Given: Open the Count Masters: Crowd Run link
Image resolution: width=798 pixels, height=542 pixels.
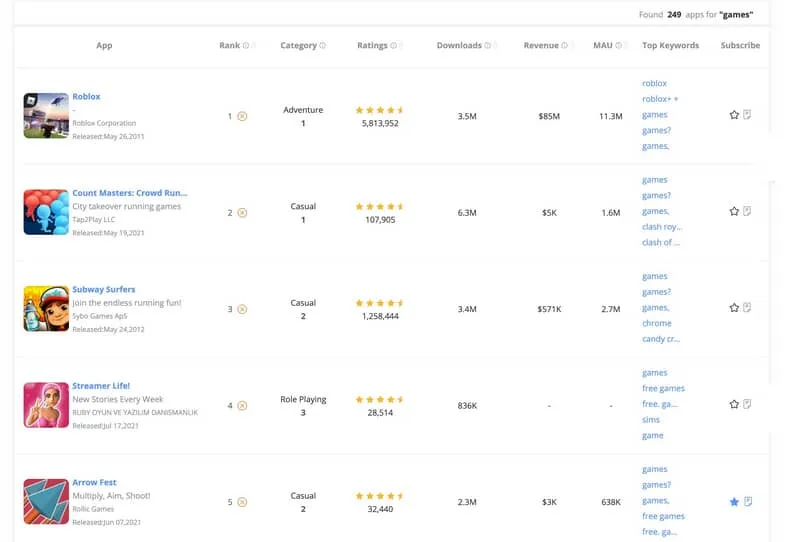Looking at the screenshot, I should [x=130, y=193].
